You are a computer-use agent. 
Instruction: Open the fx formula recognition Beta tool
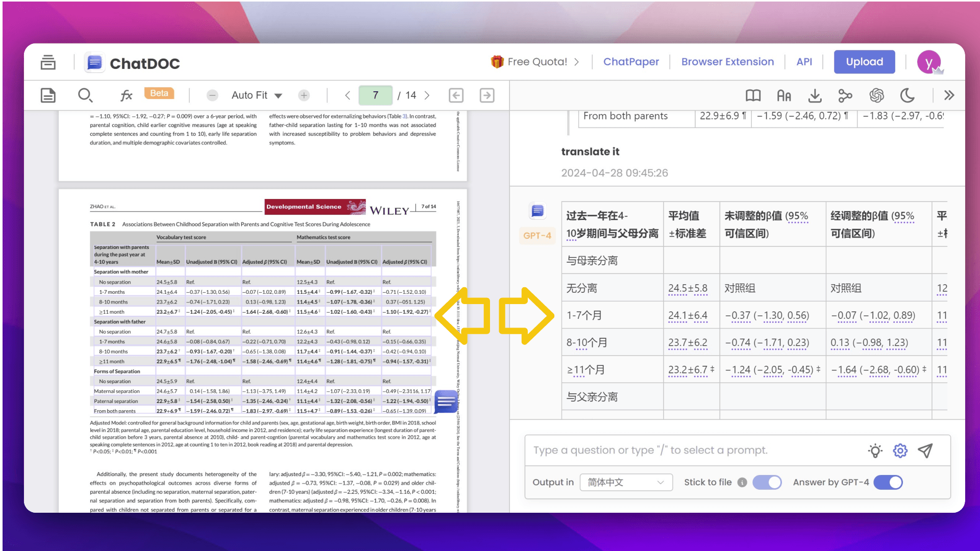point(126,95)
